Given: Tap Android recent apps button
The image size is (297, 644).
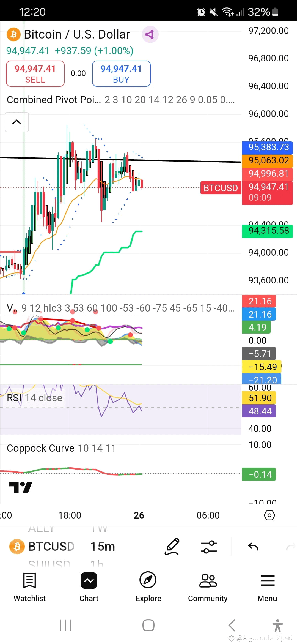Looking at the screenshot, I should tap(65, 625).
